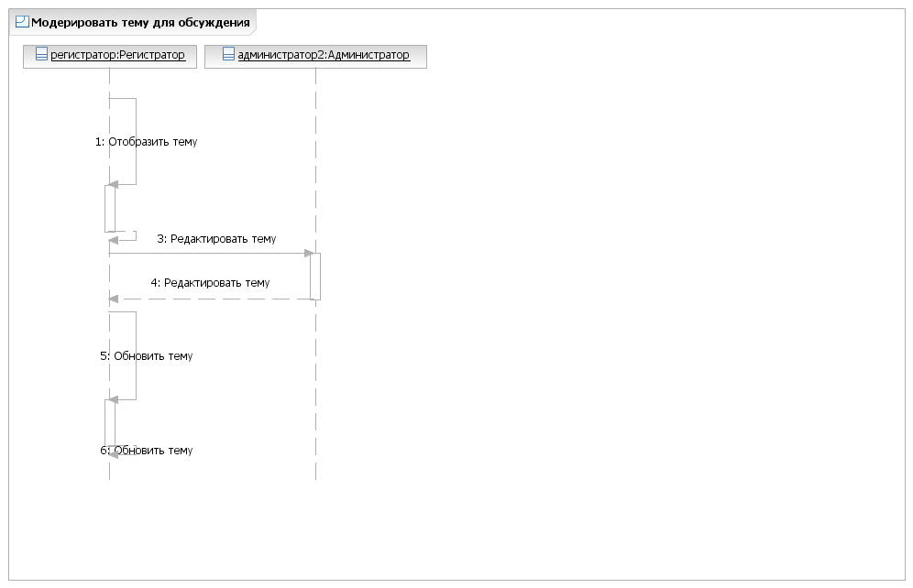
Task: Click the регистратор lifeline class icon
Action: pyautogui.click(x=41, y=55)
